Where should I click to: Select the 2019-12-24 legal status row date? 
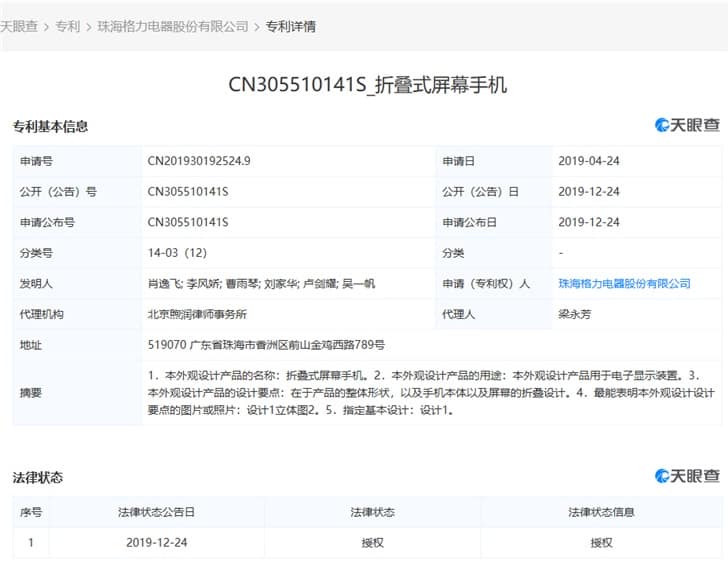[156, 543]
